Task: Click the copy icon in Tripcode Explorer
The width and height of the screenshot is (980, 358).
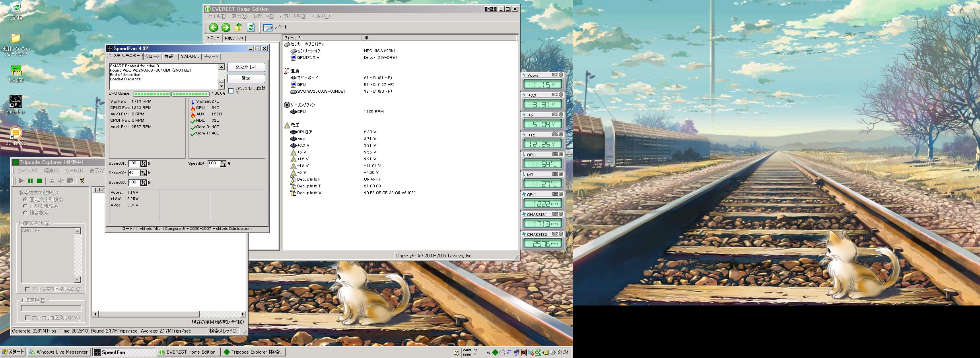Action: pos(61,181)
